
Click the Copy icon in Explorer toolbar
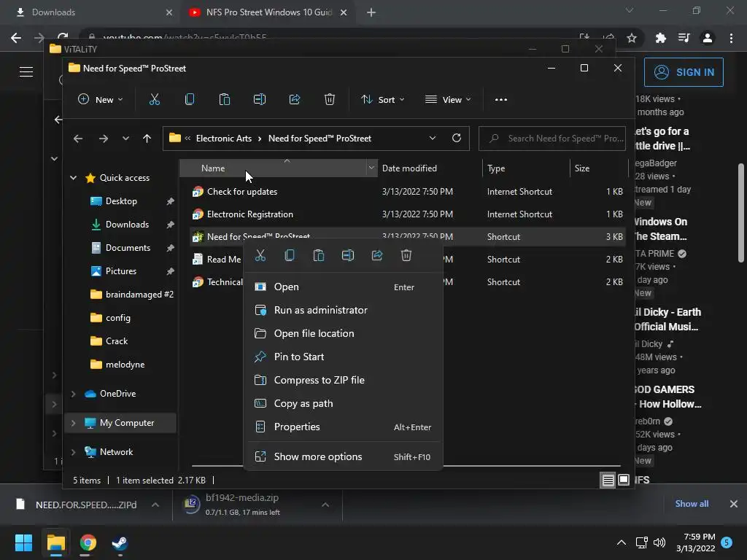click(190, 99)
